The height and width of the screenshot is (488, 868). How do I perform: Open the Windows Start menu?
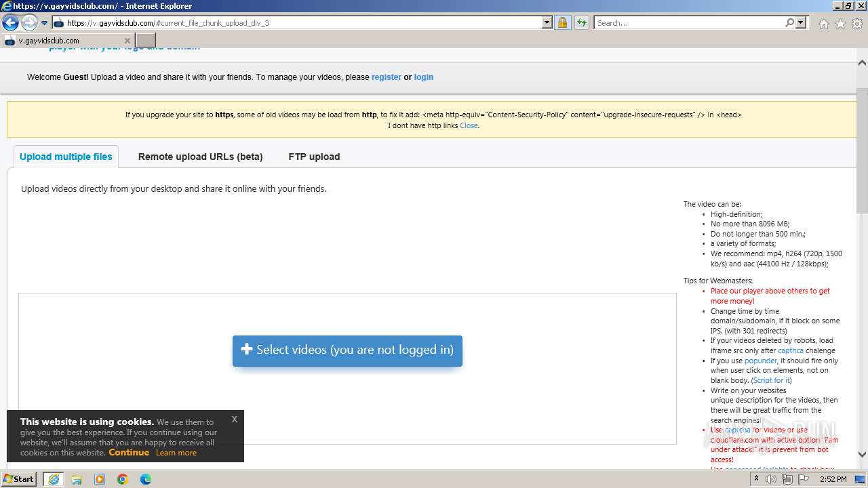19,479
